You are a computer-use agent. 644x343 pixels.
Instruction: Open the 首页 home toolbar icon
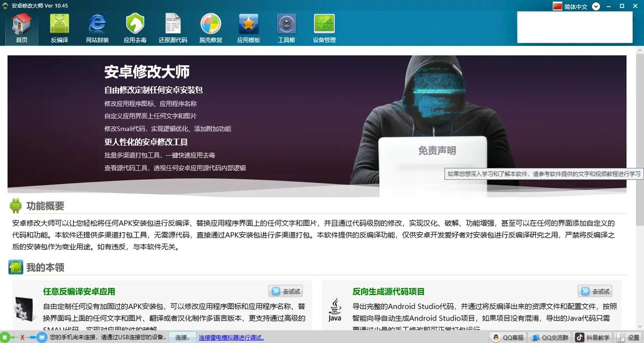pos(21,28)
